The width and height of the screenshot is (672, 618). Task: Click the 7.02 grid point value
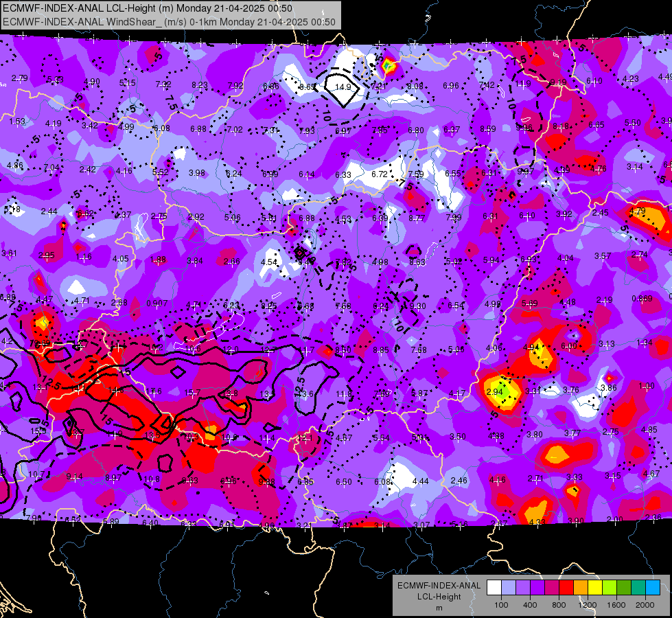coord(235,129)
